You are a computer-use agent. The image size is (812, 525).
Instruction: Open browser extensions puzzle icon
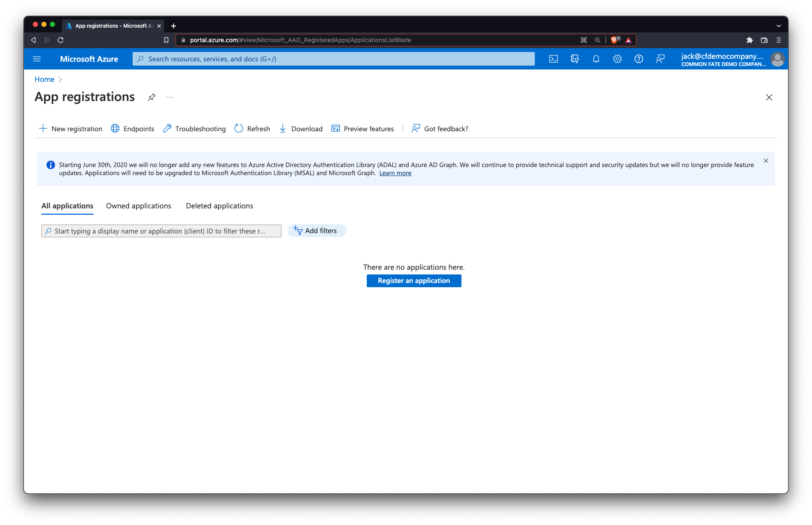tap(750, 40)
